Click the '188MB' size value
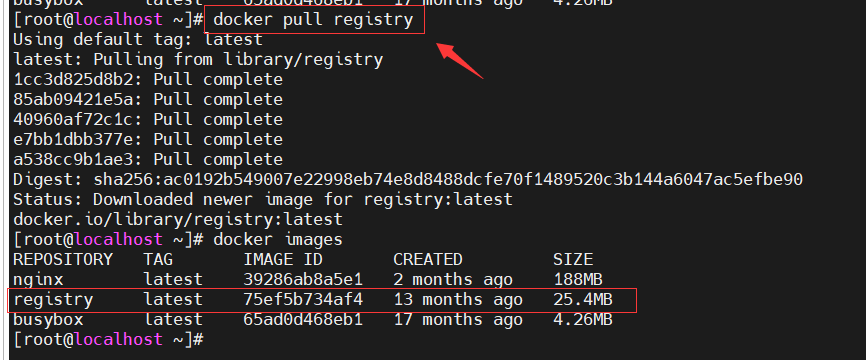 pos(578,279)
